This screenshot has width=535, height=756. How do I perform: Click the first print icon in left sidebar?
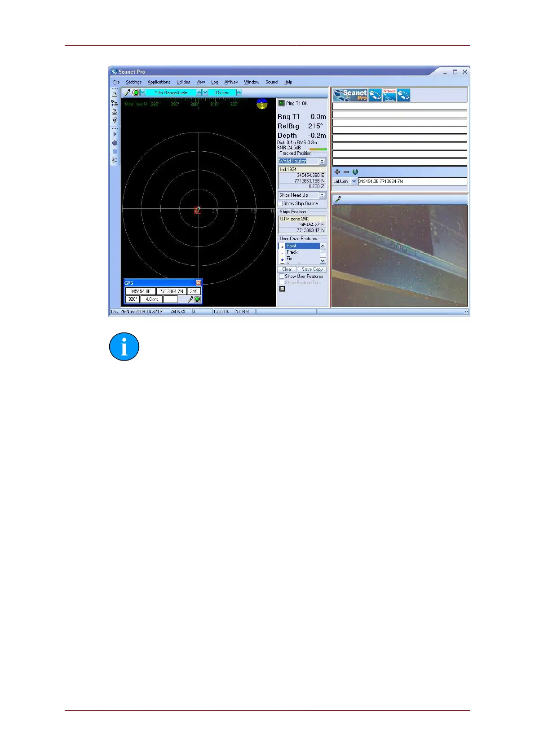click(115, 94)
